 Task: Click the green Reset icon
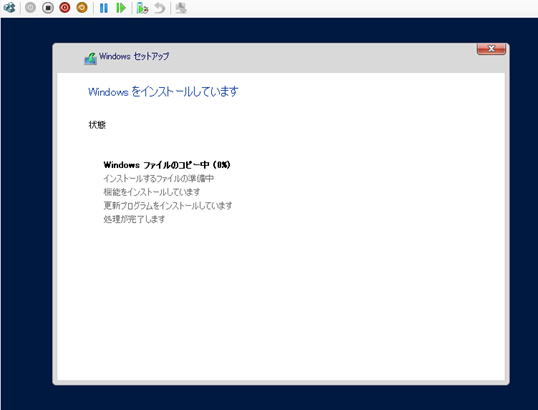pos(121,8)
